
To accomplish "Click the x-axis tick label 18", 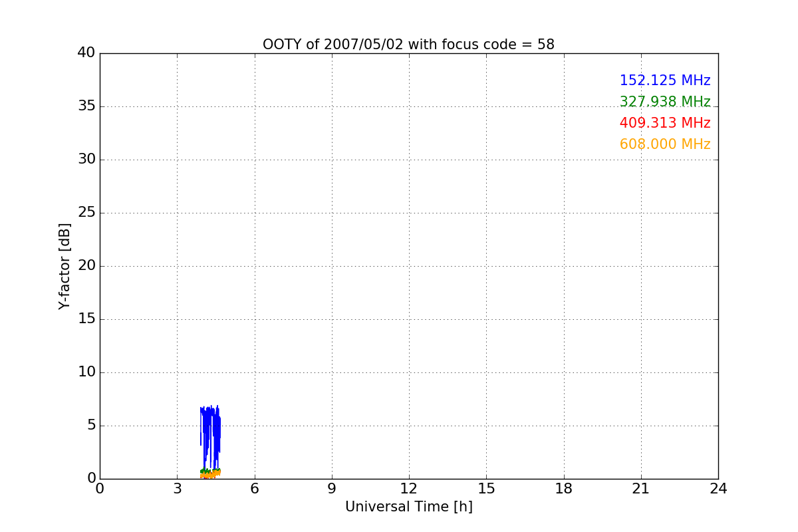I will pos(564,489).
